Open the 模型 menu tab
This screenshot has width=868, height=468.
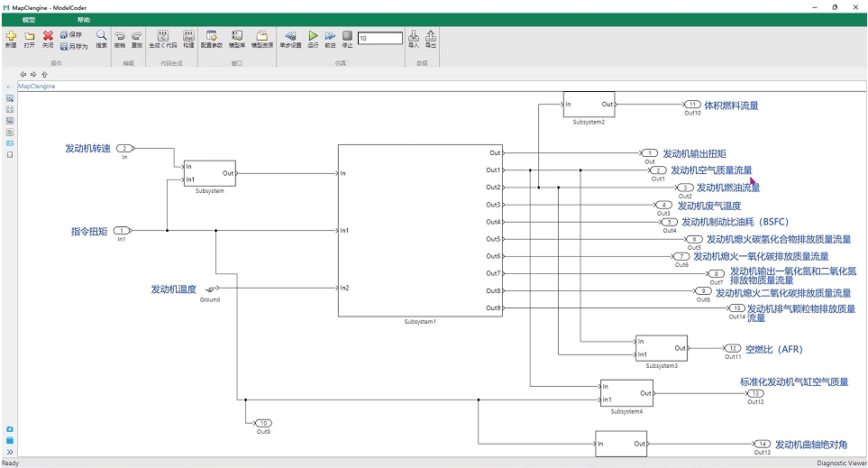tap(29, 19)
